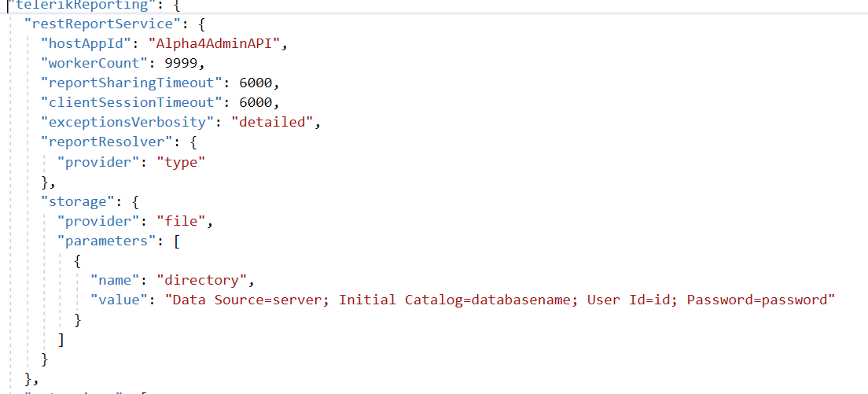
Task: Select the "detailed" string value
Action: [272, 123]
